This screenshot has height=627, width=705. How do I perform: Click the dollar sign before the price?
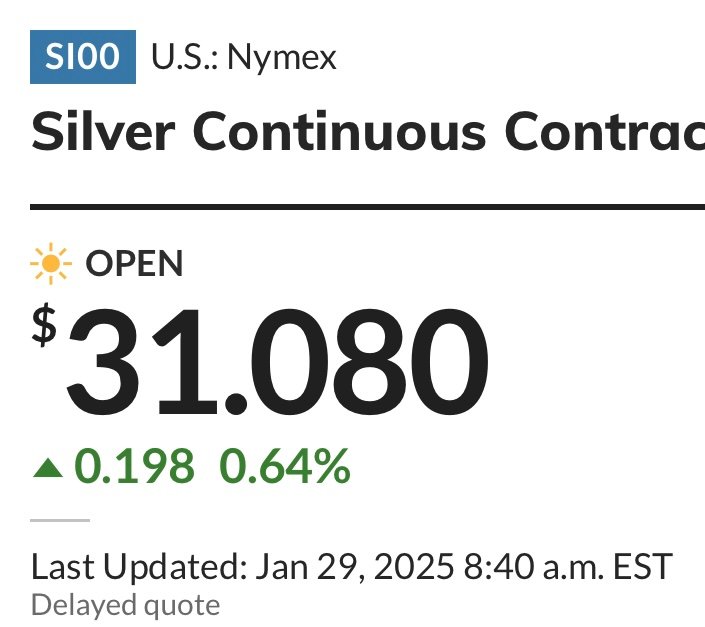tap(44, 325)
